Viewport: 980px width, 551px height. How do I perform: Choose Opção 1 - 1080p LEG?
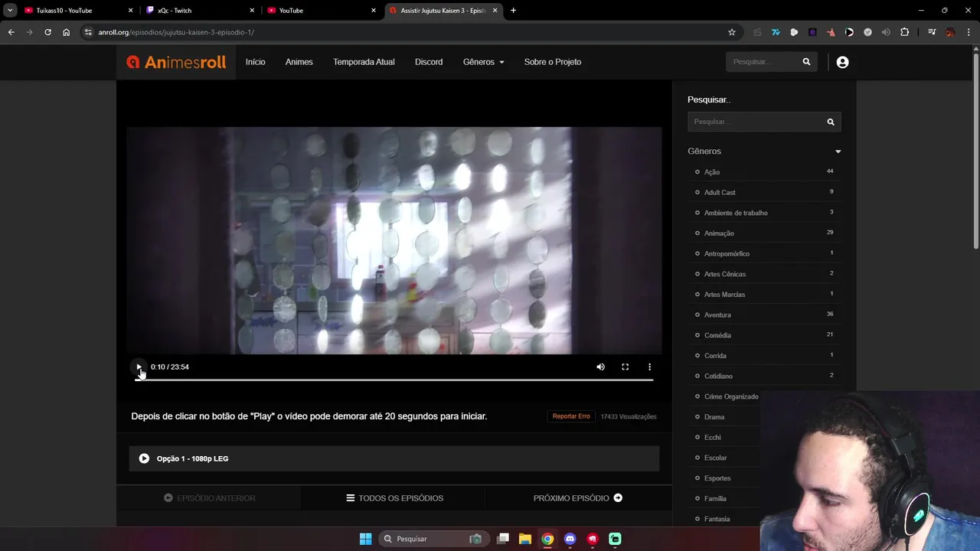(394, 458)
